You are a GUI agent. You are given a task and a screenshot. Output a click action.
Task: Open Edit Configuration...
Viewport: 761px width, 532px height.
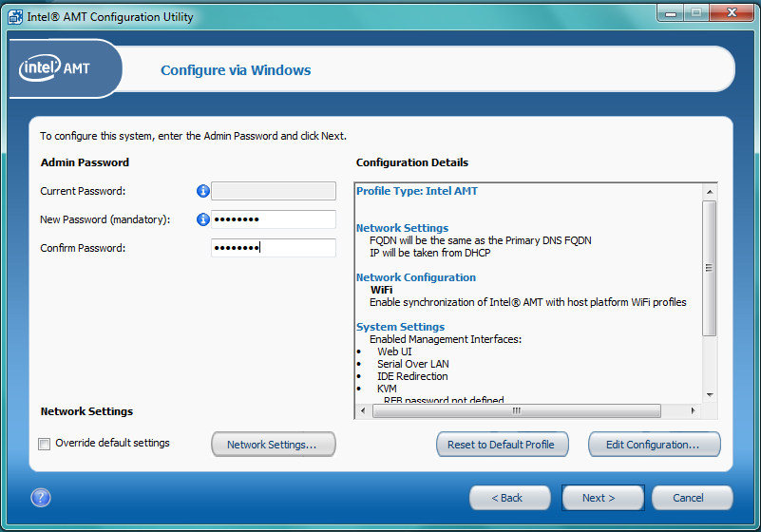pos(655,445)
